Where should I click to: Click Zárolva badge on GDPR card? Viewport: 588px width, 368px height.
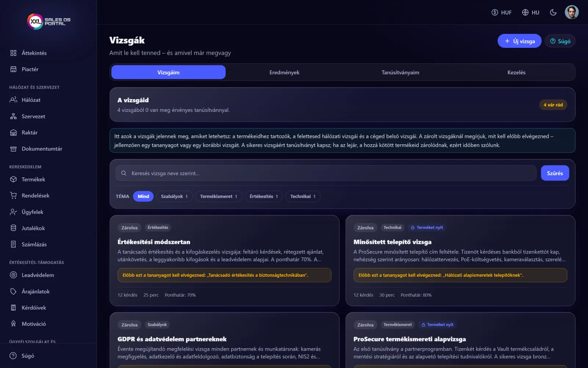coord(129,325)
